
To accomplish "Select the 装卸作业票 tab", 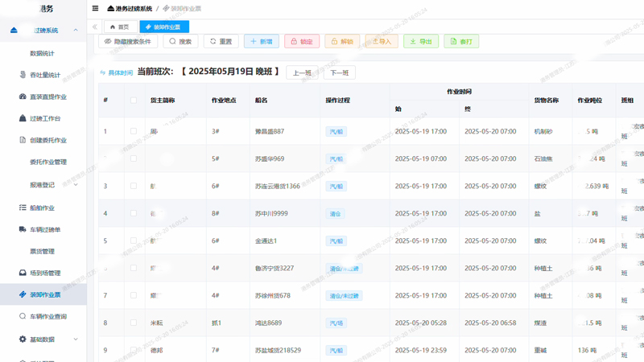I will 163,27.
